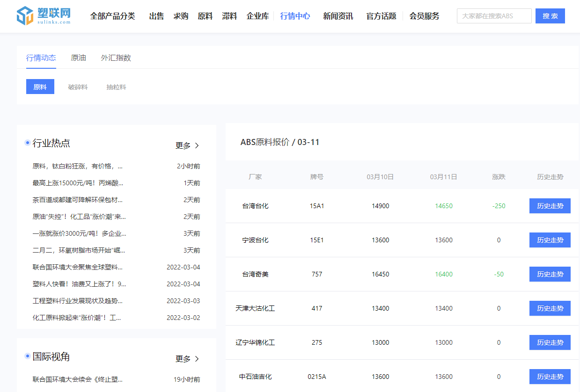Open the article 化工原料掀起来"涨价潮"
Image resolution: width=580 pixels, height=392 pixels.
pos(77,318)
